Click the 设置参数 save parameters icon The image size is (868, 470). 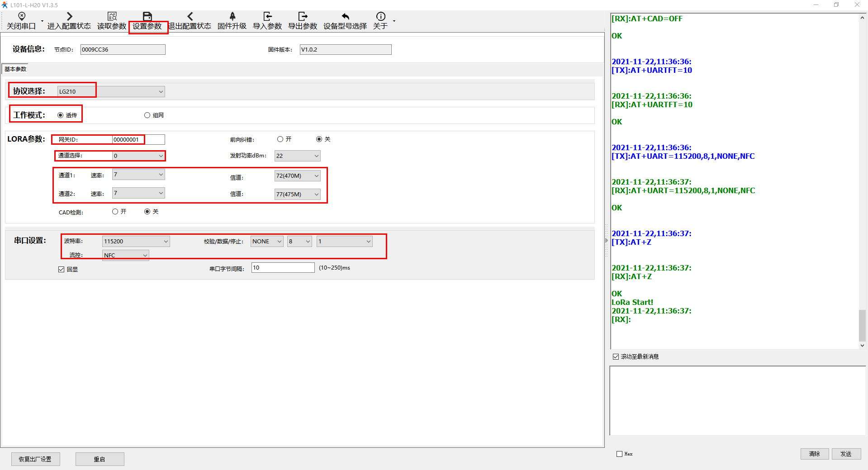click(x=147, y=17)
